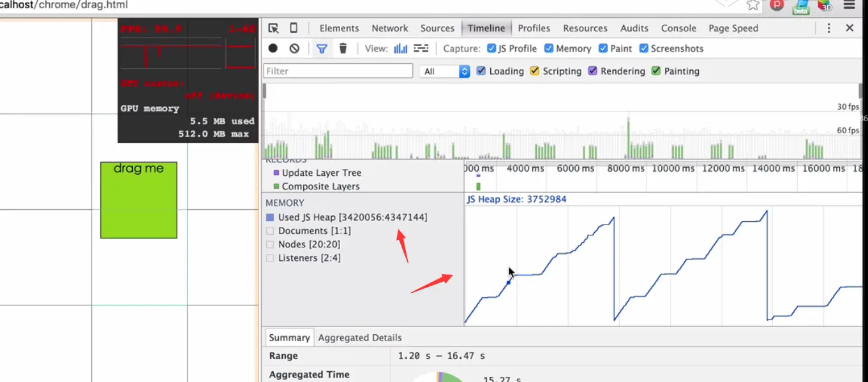Viewport: 868px width, 382px height.
Task: Toggle the Used JS Heap counter
Action: coord(270,217)
